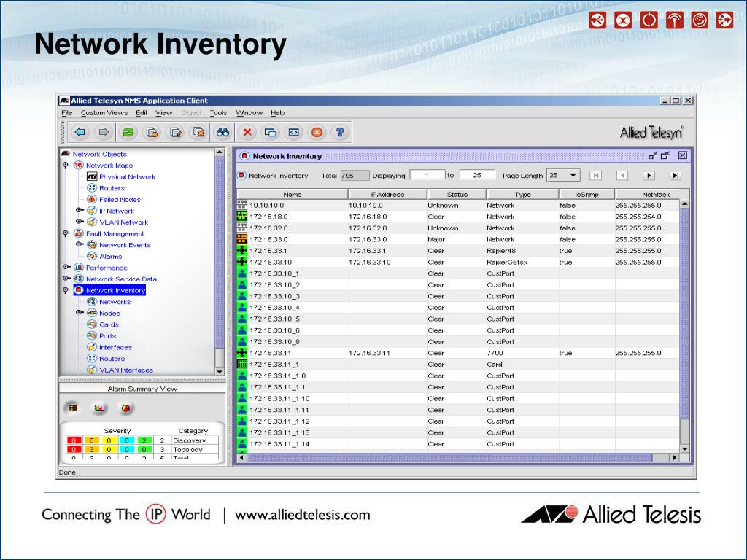Open the blue question mark Help icon
Screen dimensions: 747x560
click(x=340, y=132)
